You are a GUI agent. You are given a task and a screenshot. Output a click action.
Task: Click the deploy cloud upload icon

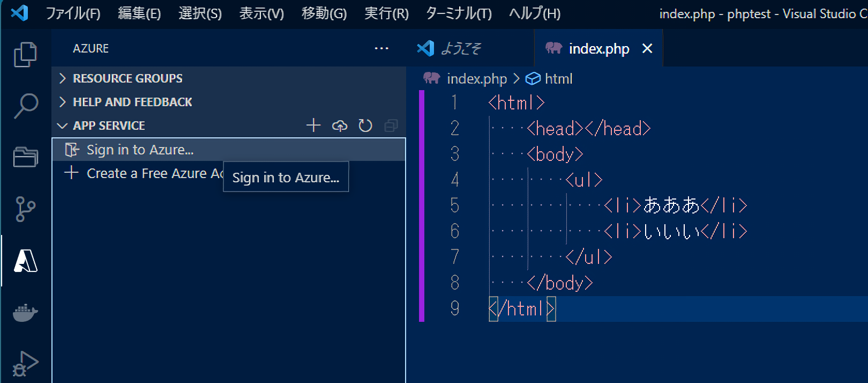pyautogui.click(x=340, y=126)
